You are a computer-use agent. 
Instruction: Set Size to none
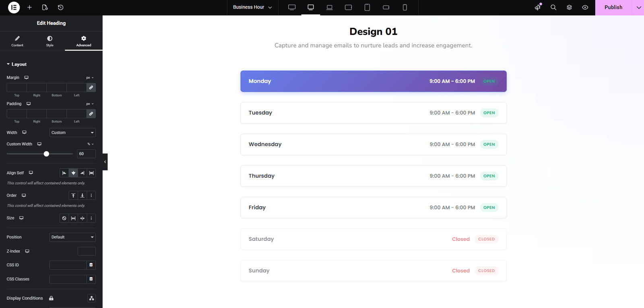pos(64,218)
